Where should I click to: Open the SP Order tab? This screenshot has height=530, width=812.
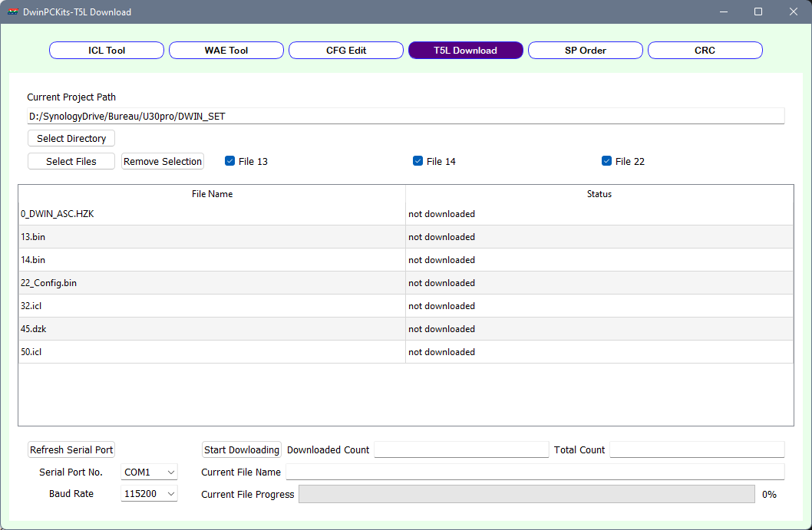coord(585,50)
